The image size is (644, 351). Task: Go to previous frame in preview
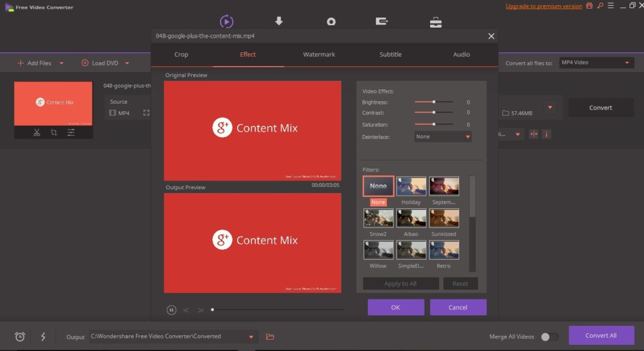[x=186, y=310]
